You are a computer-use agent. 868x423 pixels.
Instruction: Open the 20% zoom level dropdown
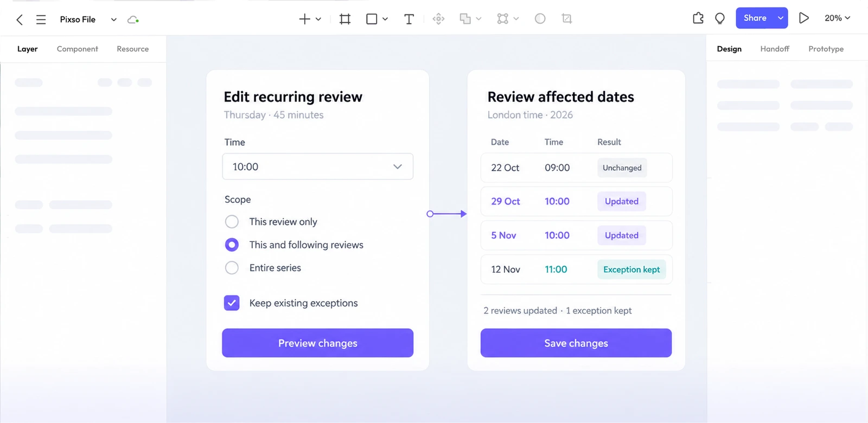[838, 18]
